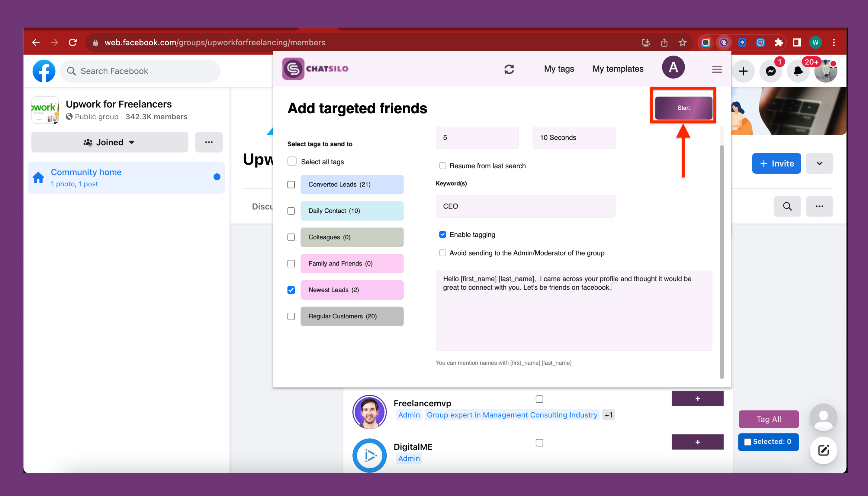Uncheck the Enable tagging checkbox
The image size is (868, 496).
(442, 235)
